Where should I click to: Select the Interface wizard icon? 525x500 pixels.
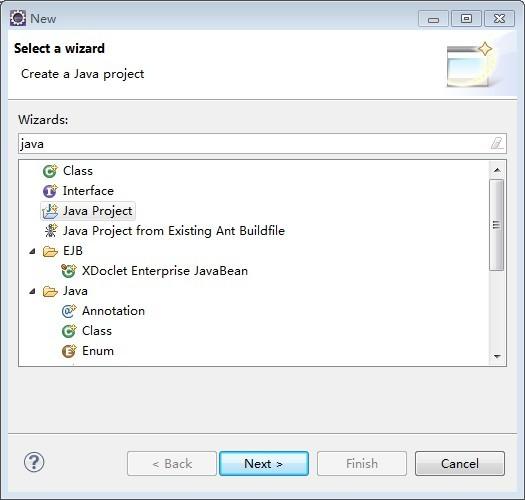pos(50,191)
